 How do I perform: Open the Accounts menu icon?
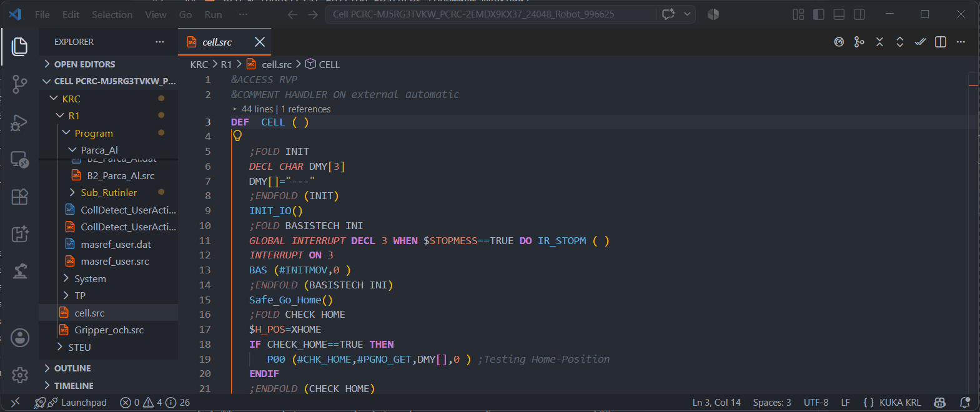[x=20, y=338]
